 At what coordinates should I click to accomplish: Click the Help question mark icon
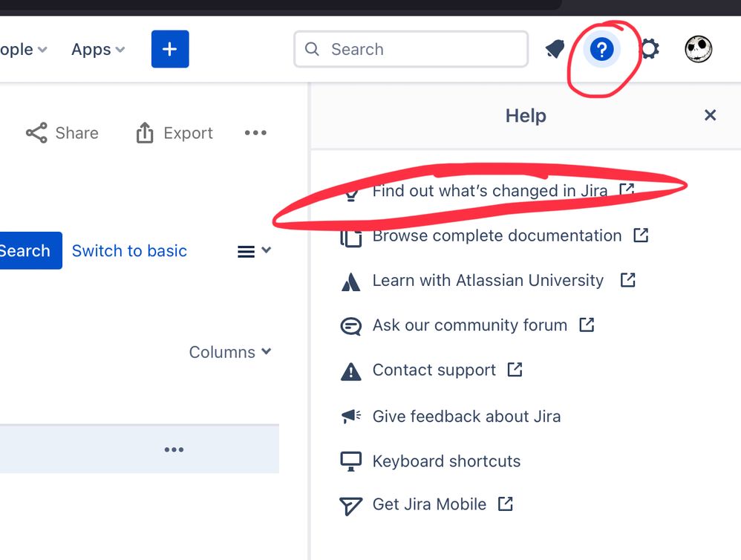pos(601,49)
